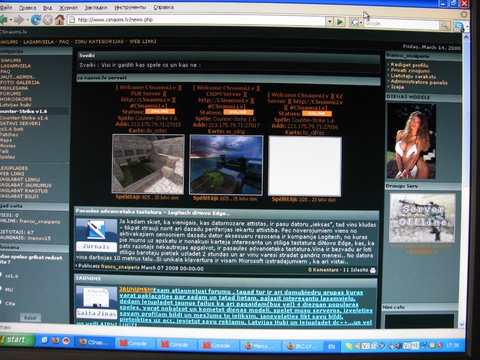Image resolution: width=480 pixels, height=360 pixels.
Task: Open the Инструменты browser menu
Action: [130, 7]
